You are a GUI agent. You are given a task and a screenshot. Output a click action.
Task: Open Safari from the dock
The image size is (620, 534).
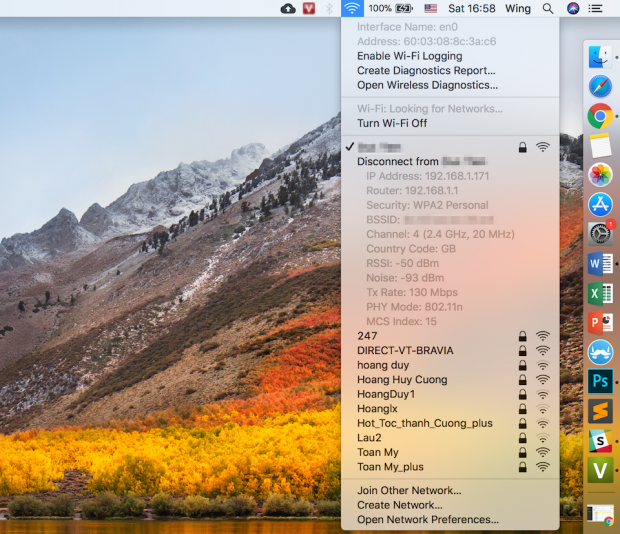coord(600,87)
